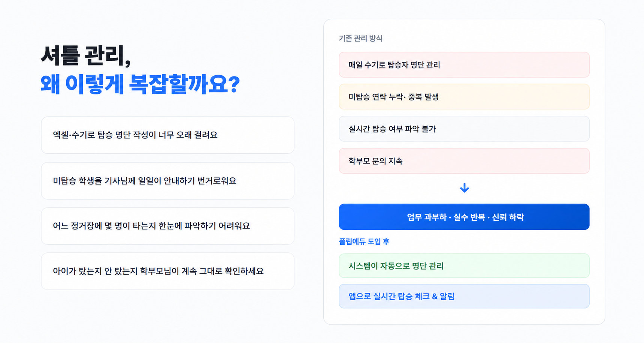
Task: Click the 셔틀 관리, headline text
Action: tap(86, 56)
